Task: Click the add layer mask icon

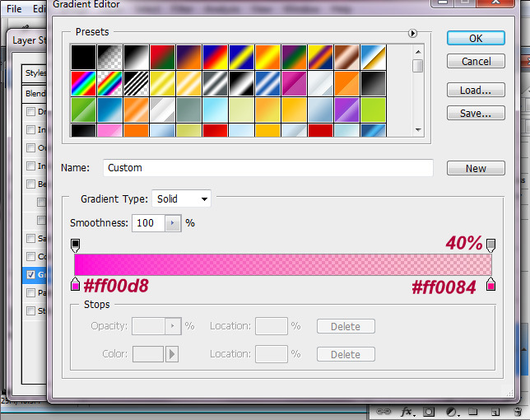Action: [x=429, y=411]
